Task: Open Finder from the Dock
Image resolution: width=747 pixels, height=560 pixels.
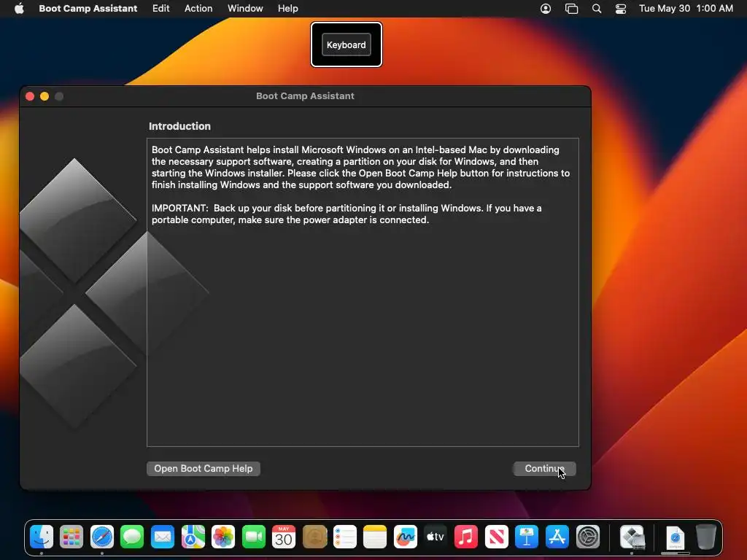Action: click(42, 537)
